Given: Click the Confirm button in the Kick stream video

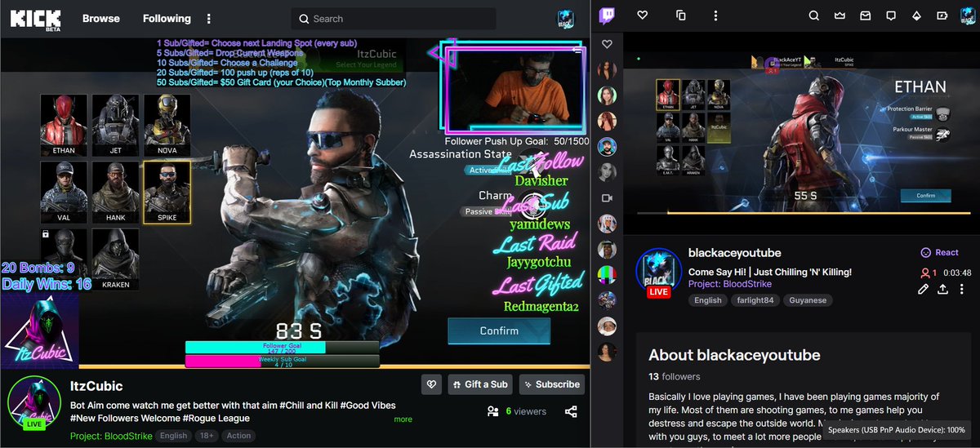Looking at the screenshot, I should 499,331.
